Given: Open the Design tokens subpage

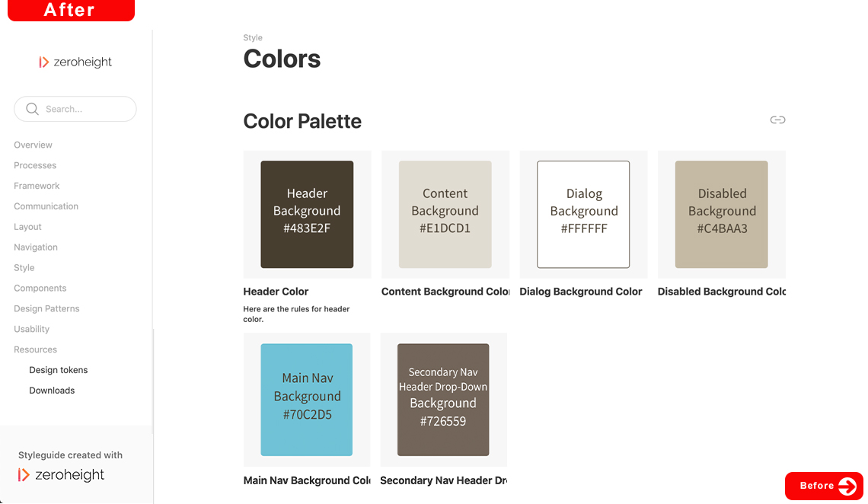Looking at the screenshot, I should (x=58, y=370).
